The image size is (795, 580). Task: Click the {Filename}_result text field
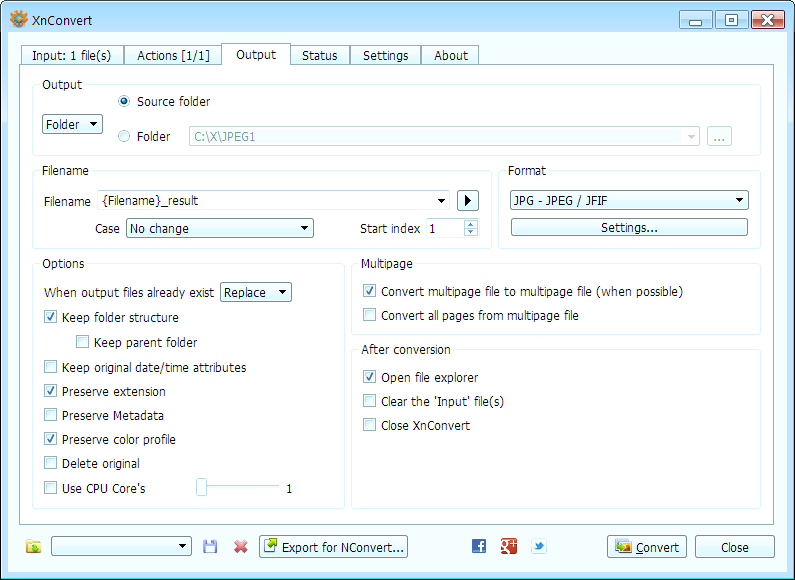267,201
